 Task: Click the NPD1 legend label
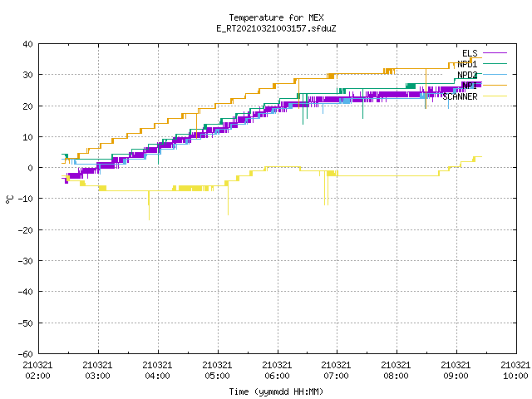click(467, 64)
